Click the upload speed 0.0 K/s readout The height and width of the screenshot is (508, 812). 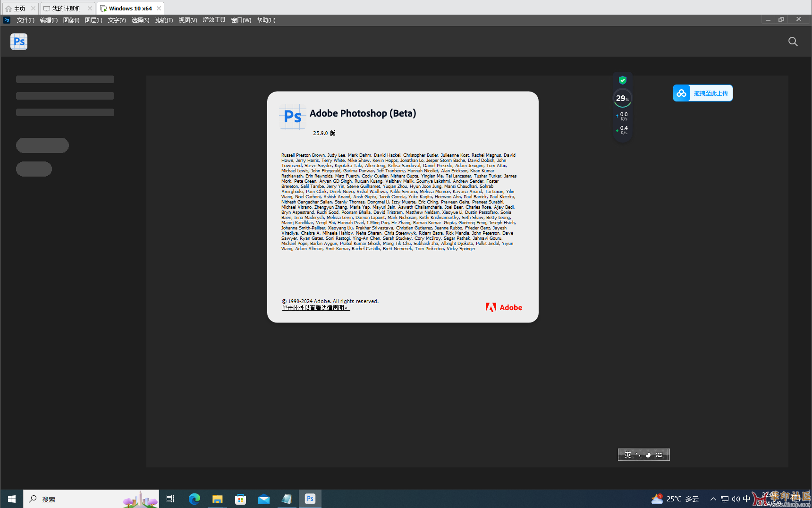[622, 116]
